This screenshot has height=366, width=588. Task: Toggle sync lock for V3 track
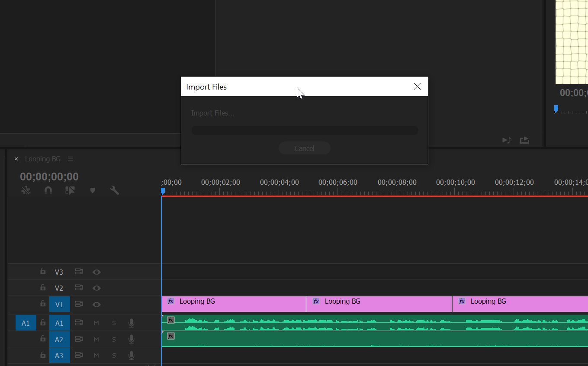coord(79,272)
